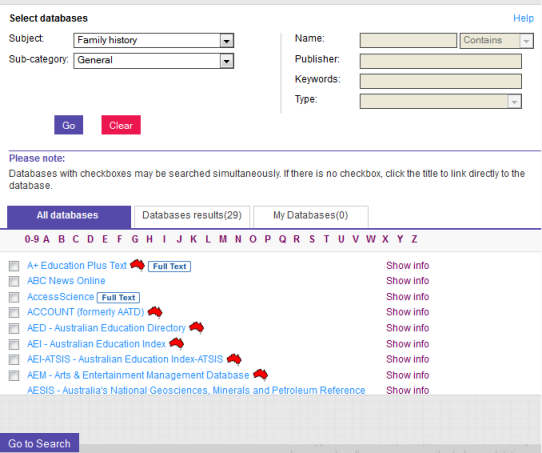Open the Databases results(29) tab
This screenshot has height=453, width=542.
[x=192, y=217]
